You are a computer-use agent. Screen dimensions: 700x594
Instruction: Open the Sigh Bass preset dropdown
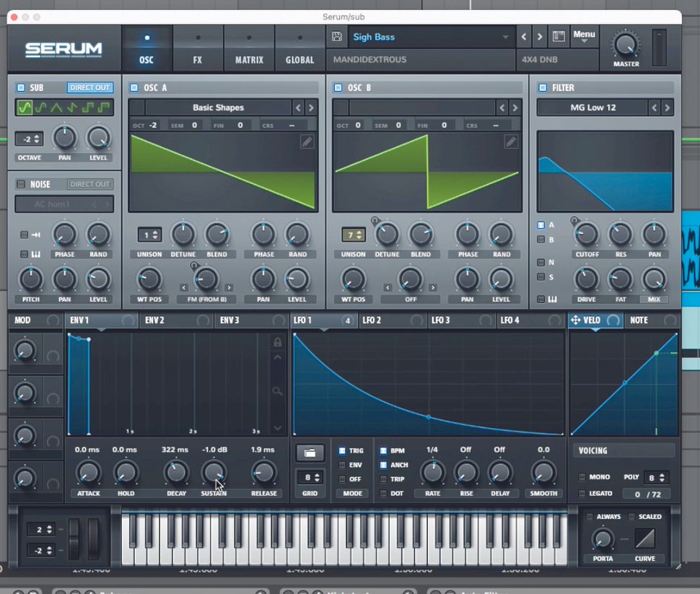(x=426, y=37)
